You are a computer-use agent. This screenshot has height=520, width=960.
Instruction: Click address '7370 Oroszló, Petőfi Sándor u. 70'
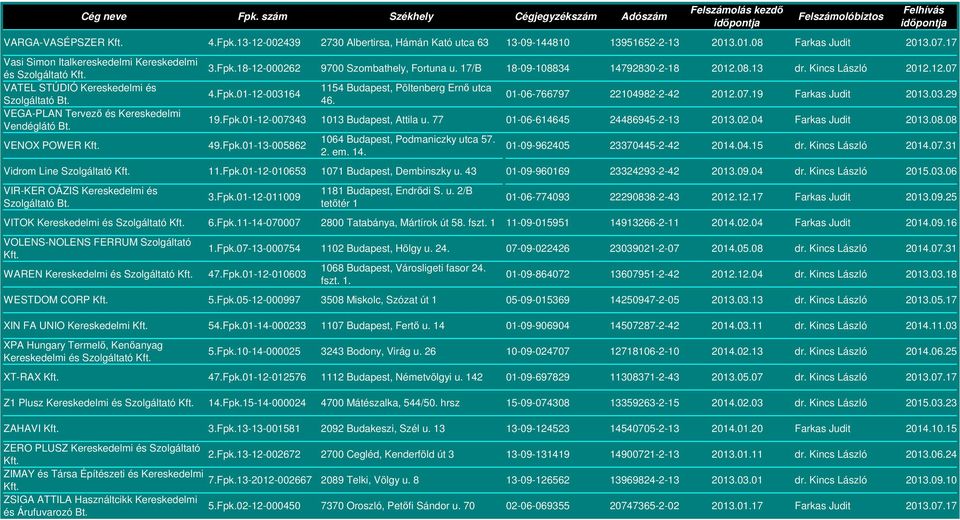click(398, 506)
